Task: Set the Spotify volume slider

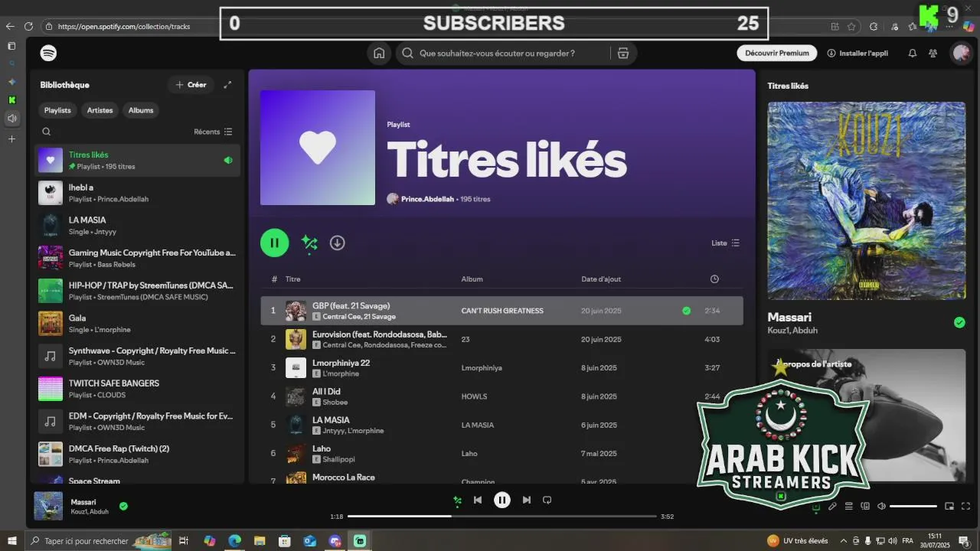Action: 913,506
